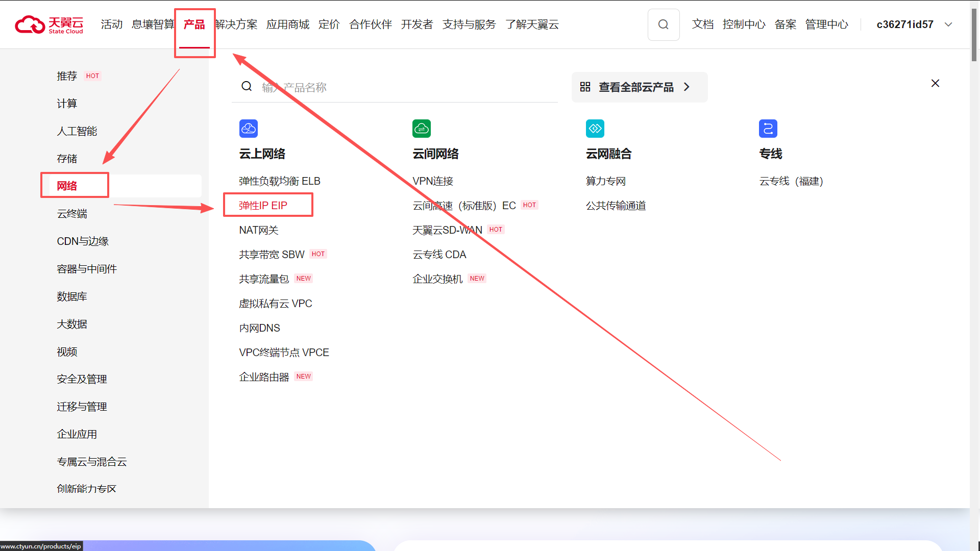The height and width of the screenshot is (551, 980).
Task: Open the 开发者 menu
Action: coord(417,24)
